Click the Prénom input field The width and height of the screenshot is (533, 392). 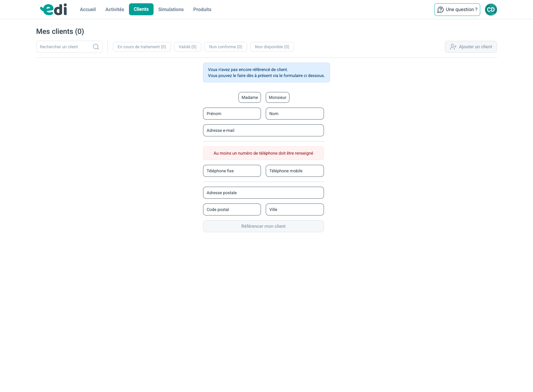[232, 114]
